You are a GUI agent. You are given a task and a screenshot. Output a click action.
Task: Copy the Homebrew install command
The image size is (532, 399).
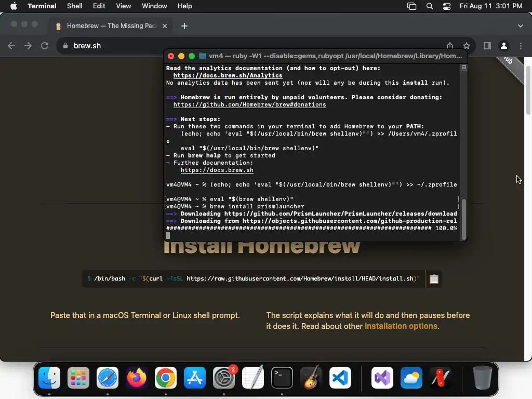tap(434, 279)
